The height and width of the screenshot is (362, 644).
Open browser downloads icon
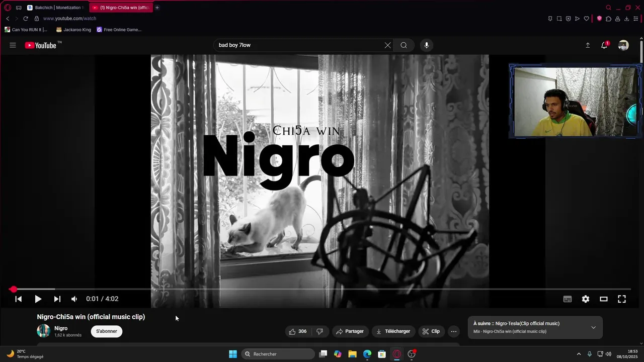click(626, 19)
